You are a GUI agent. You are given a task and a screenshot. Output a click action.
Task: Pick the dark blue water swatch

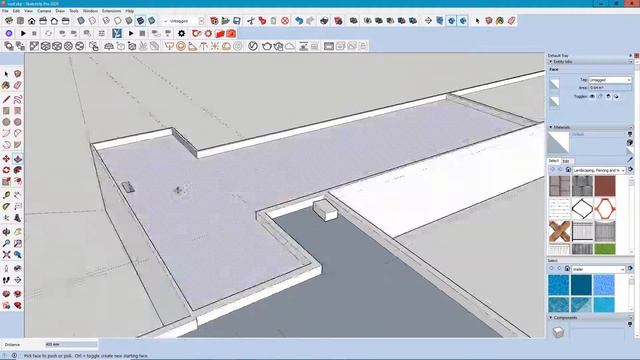(581, 284)
